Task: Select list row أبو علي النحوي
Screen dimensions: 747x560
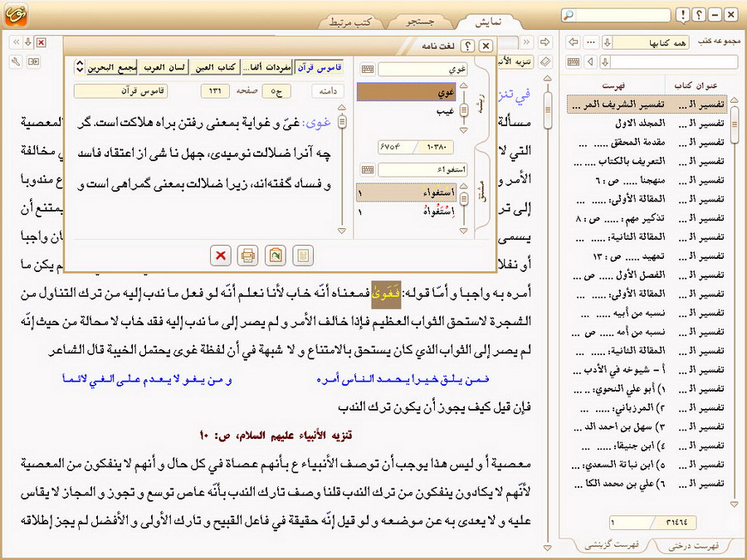Action: click(647, 388)
